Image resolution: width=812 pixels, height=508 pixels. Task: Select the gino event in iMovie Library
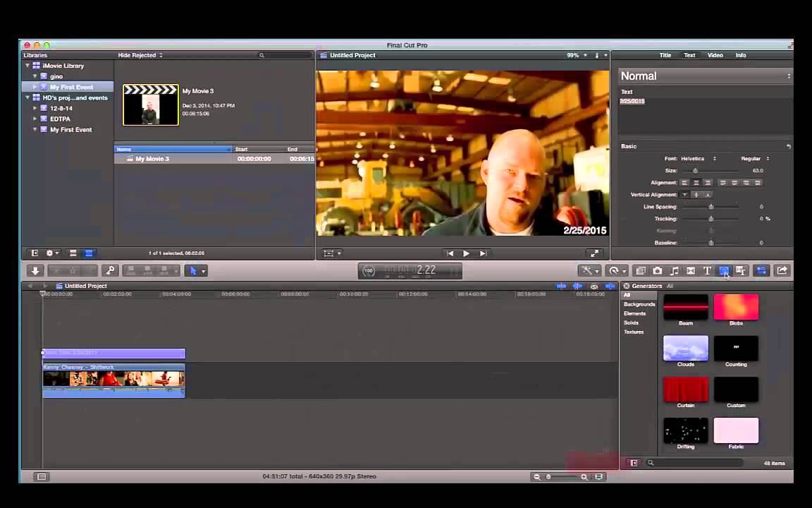(x=56, y=77)
